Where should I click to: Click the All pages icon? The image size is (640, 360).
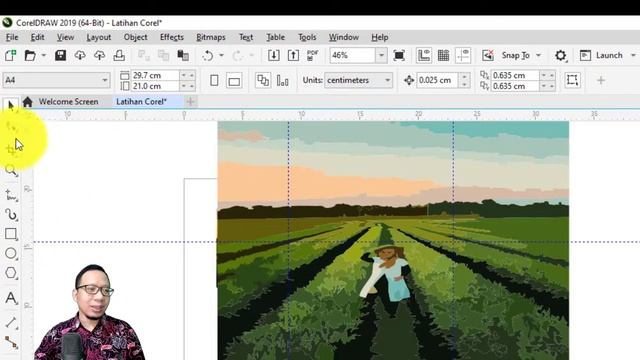click(262, 80)
